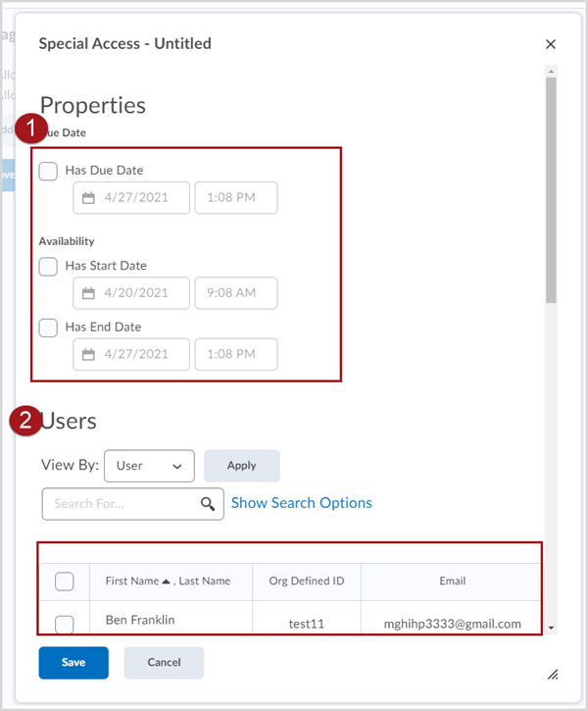This screenshot has width=588, height=711.
Task: Click the mghihp3333@gmail.com email cell
Action: click(x=453, y=624)
